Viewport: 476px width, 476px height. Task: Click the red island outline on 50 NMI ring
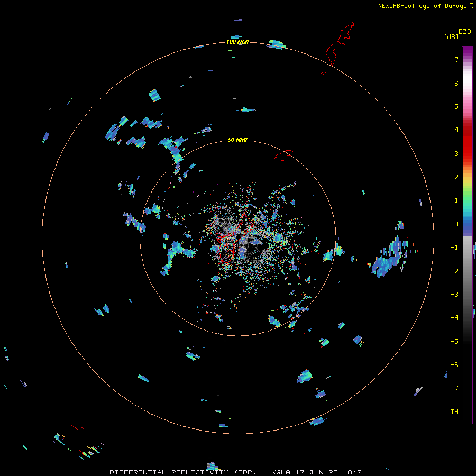[x=283, y=155]
